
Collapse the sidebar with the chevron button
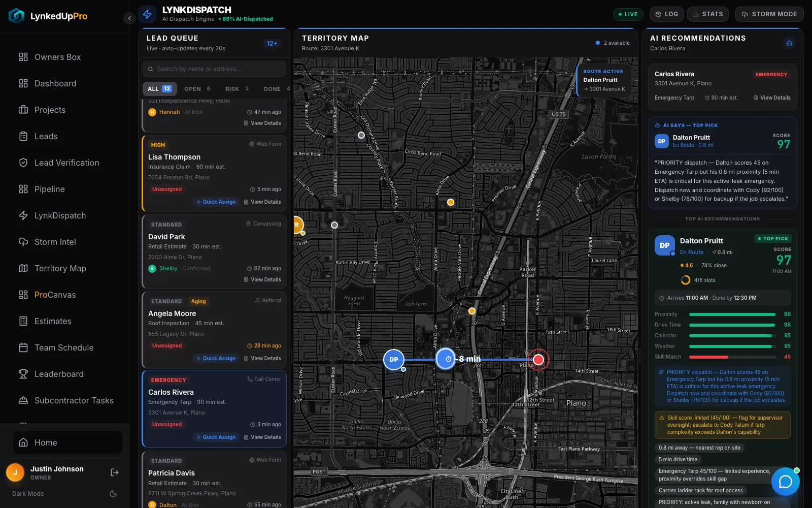[x=129, y=18]
